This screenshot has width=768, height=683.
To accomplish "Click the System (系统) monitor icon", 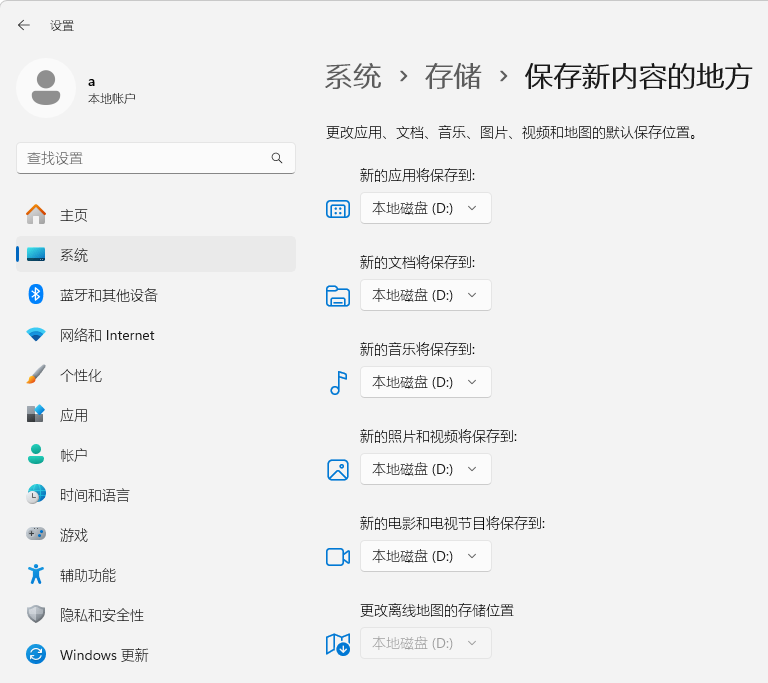I will 36,254.
